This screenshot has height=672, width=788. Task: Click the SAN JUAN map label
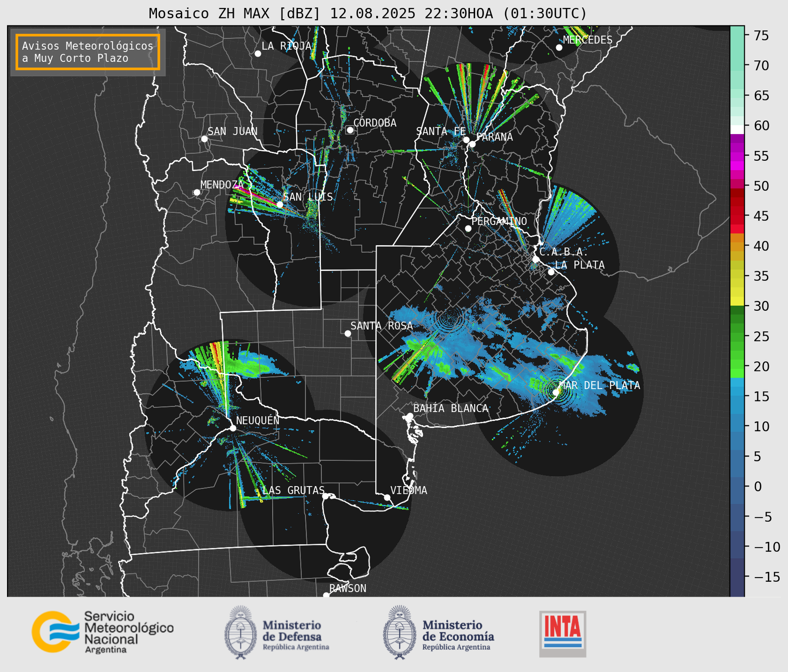pos(233,132)
